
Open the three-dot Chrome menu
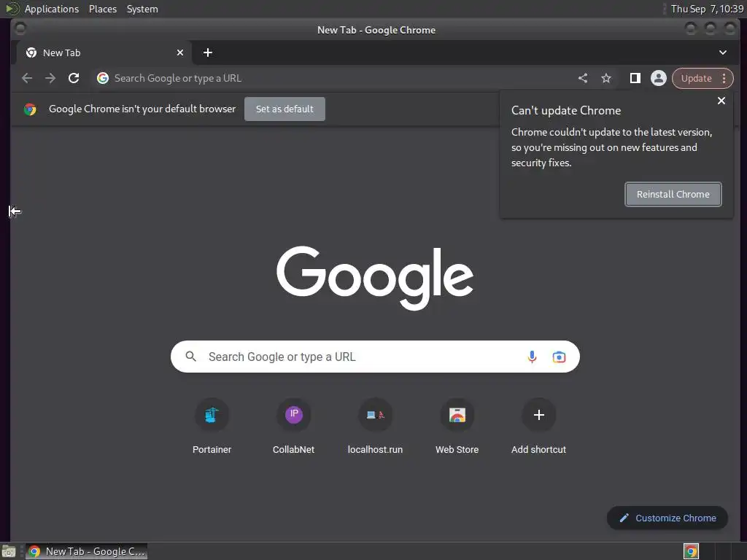[724, 78]
